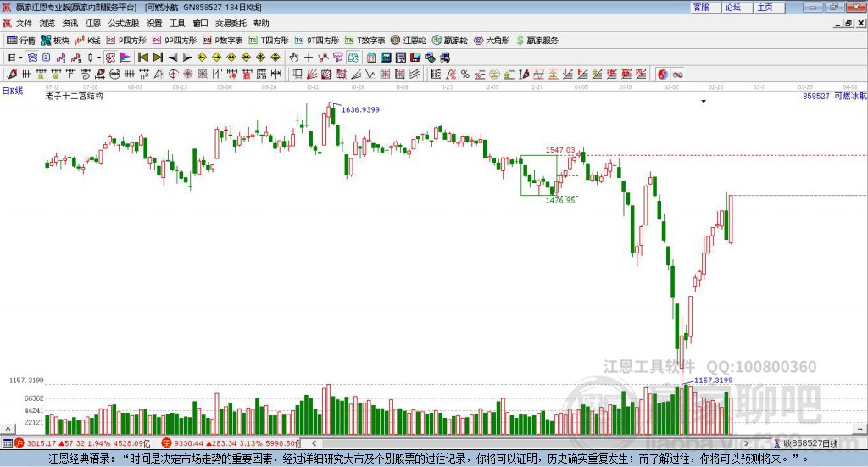Switch to the K线 chart view
Screen dimensions: 868x467
tap(87, 41)
